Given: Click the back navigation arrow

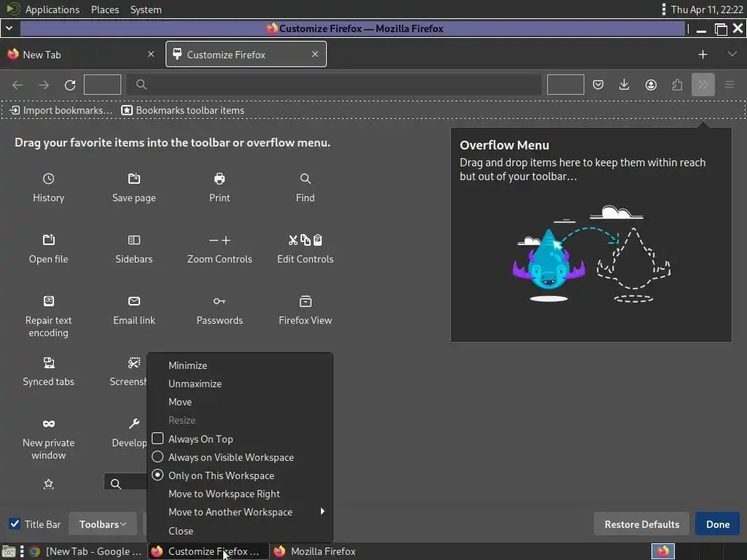Looking at the screenshot, I should [x=18, y=85].
